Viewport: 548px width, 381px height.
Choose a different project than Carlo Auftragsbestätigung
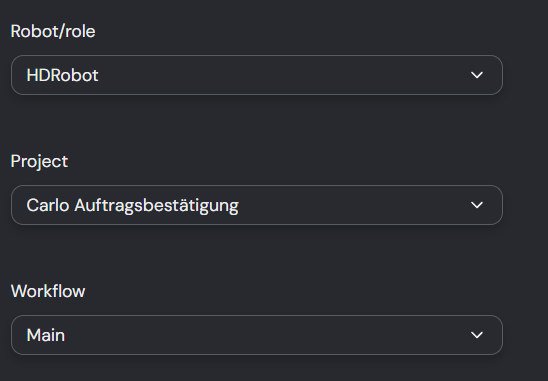(257, 205)
